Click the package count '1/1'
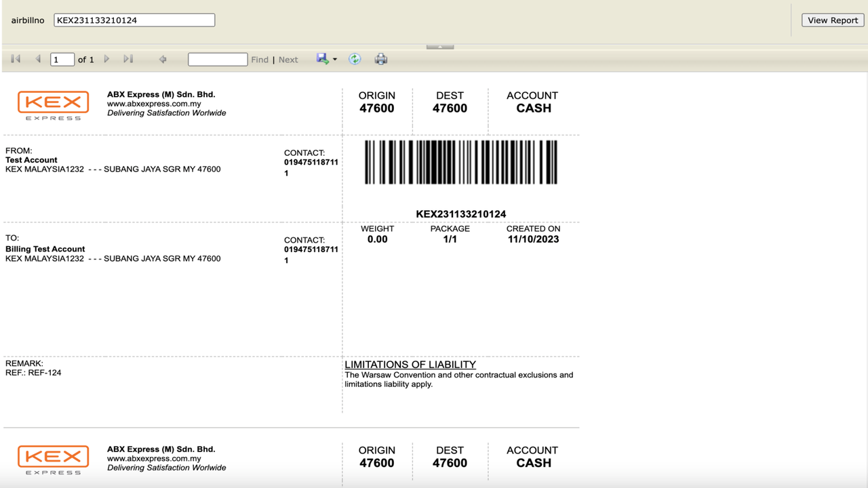868x488 pixels. click(450, 239)
